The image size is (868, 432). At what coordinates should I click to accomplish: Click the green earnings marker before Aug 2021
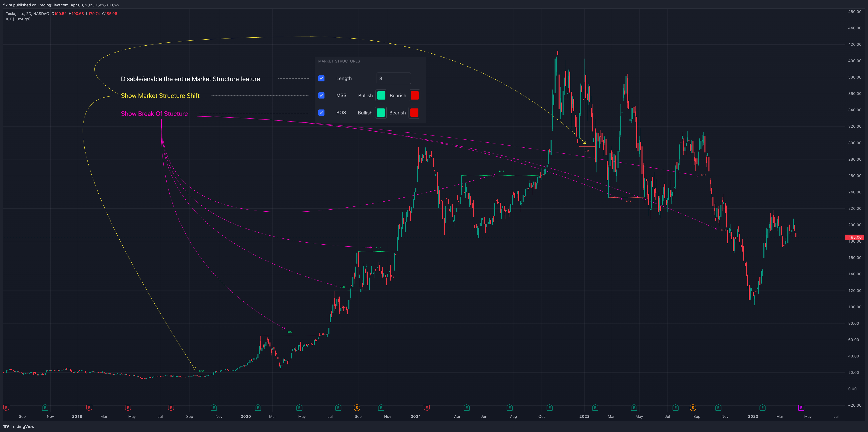tap(510, 408)
